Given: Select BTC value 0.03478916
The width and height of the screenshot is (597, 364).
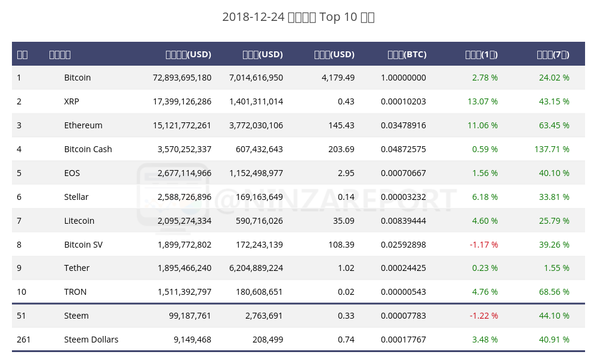Looking at the screenshot, I should [x=403, y=125].
